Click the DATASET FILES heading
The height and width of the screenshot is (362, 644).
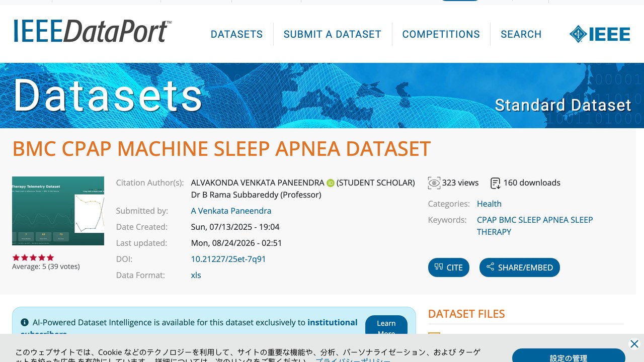pyautogui.click(x=466, y=314)
